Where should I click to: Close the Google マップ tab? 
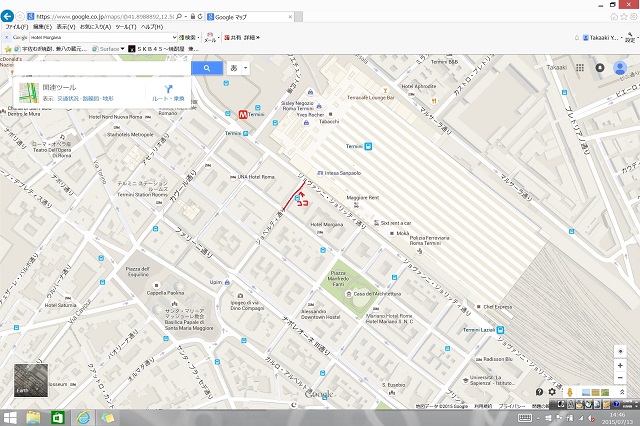pos(290,17)
